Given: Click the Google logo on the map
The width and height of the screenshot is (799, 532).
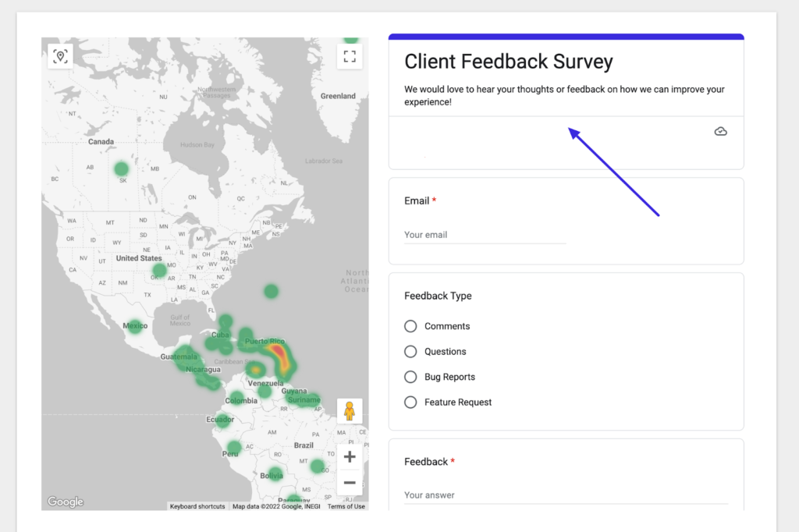Looking at the screenshot, I should coord(65,502).
